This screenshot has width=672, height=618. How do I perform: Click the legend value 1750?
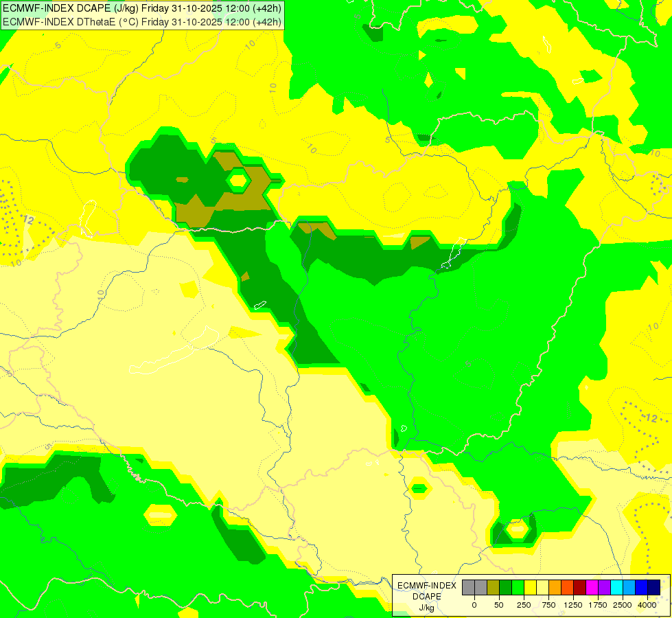(598, 605)
